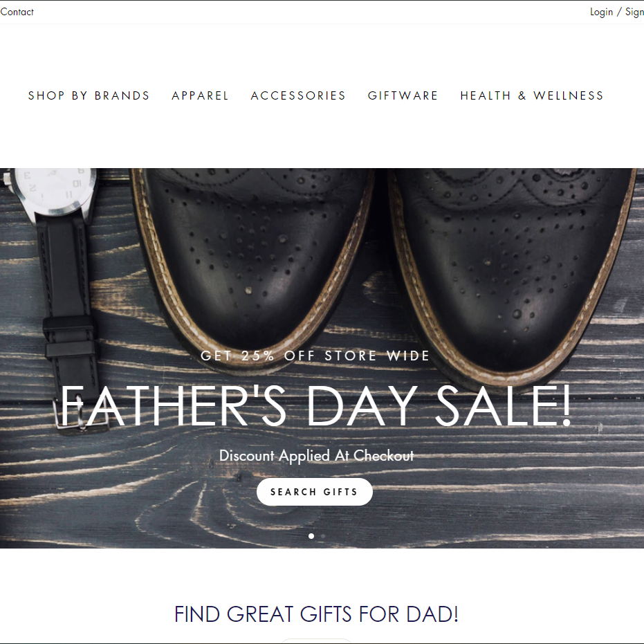Click the partially visible button below the heading
Viewport: 644px width, 644px height.
pos(315,641)
